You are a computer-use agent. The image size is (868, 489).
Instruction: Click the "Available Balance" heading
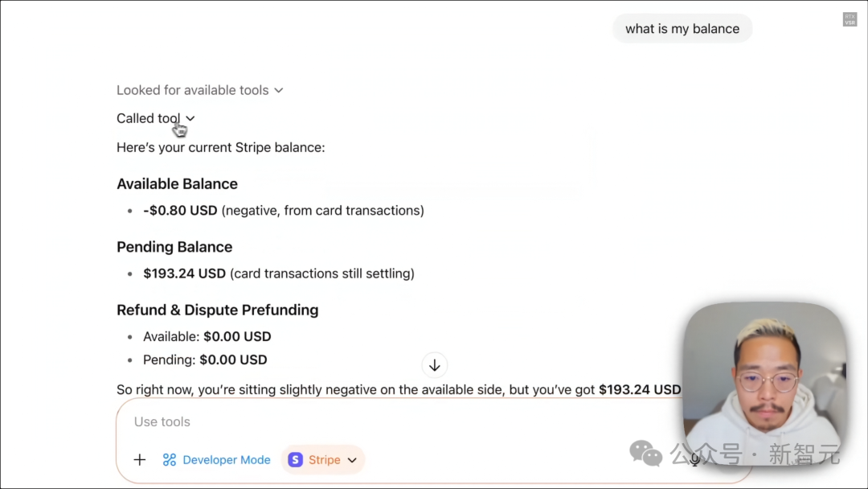[177, 184]
